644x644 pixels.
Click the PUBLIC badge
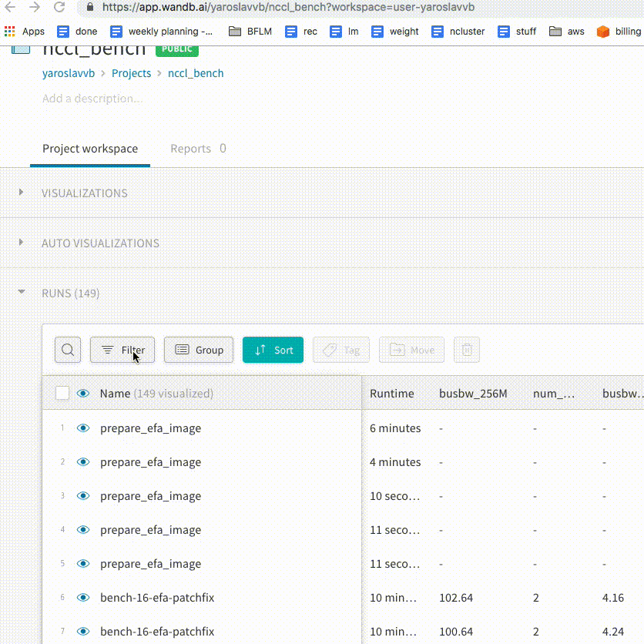[x=177, y=51]
